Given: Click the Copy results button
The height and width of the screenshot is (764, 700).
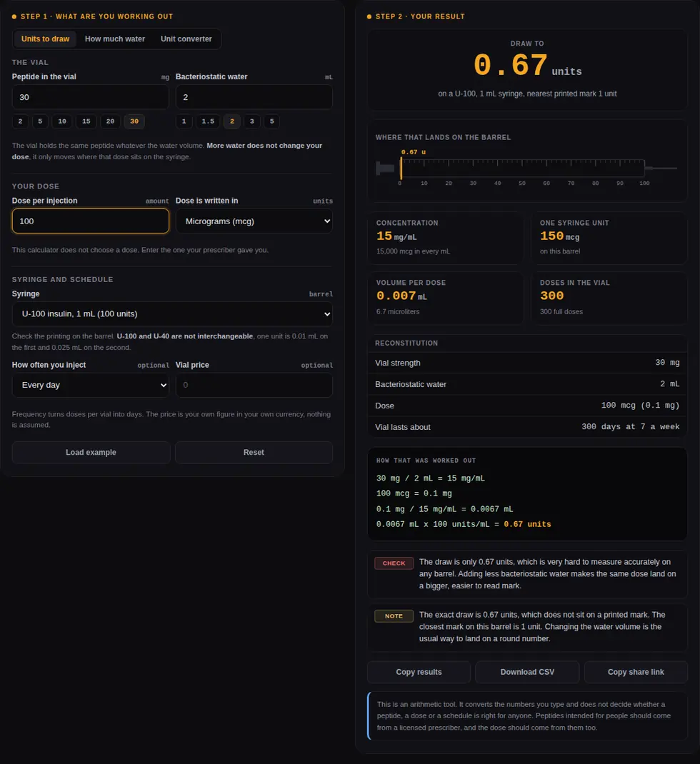Looking at the screenshot, I should point(419,672).
